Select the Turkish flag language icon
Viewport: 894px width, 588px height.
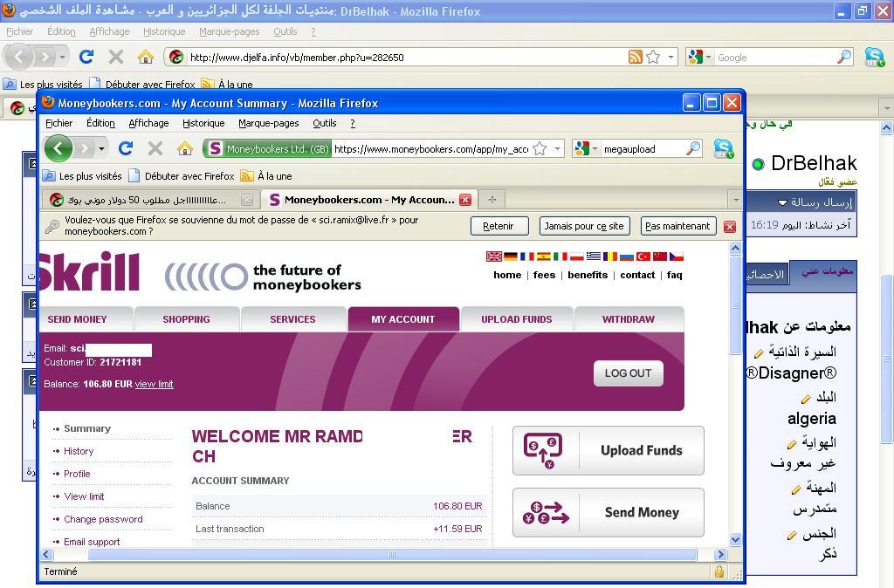(x=643, y=256)
